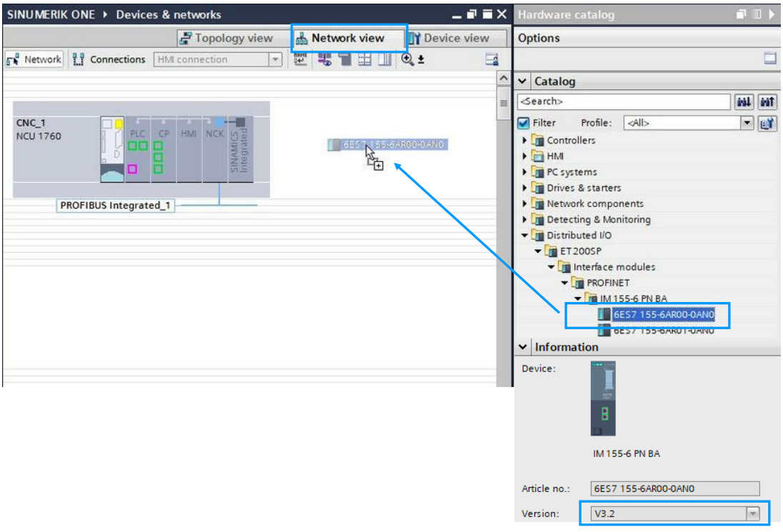This screenshot has width=783, height=532.
Task: Select the HMI connection combo box
Action: click(x=218, y=59)
